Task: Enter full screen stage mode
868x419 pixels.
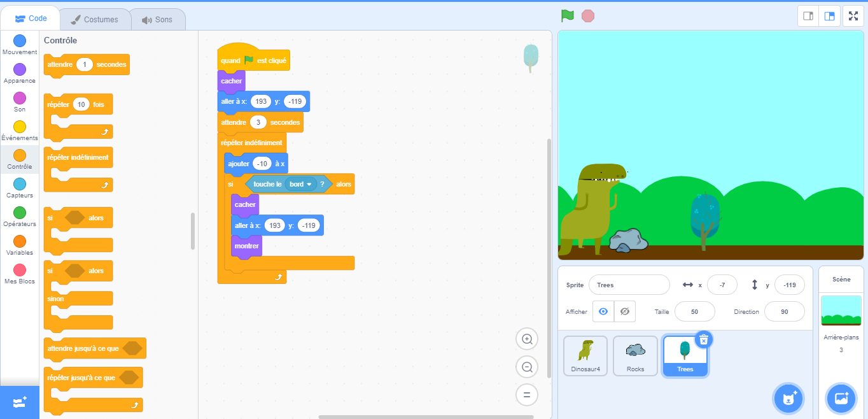Action: [x=853, y=16]
